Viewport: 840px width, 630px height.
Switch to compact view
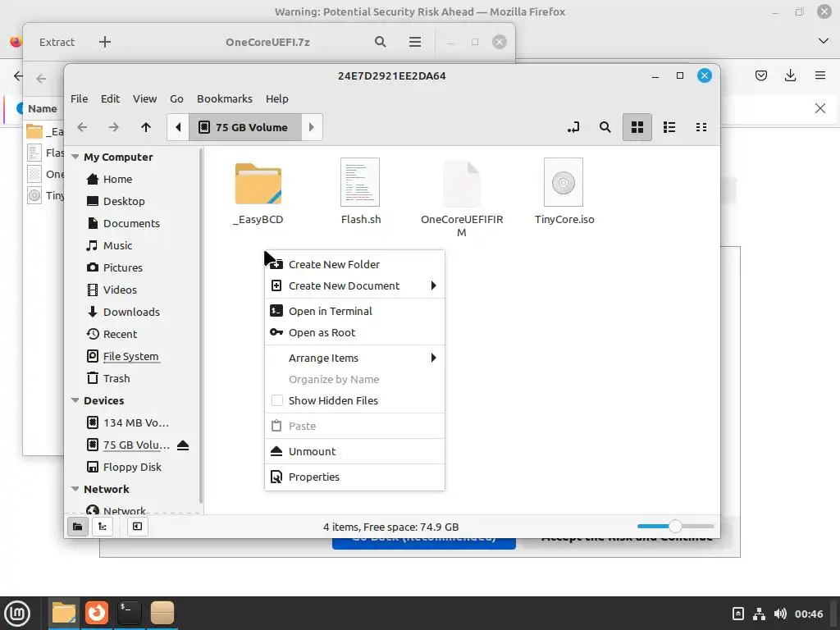coord(701,127)
